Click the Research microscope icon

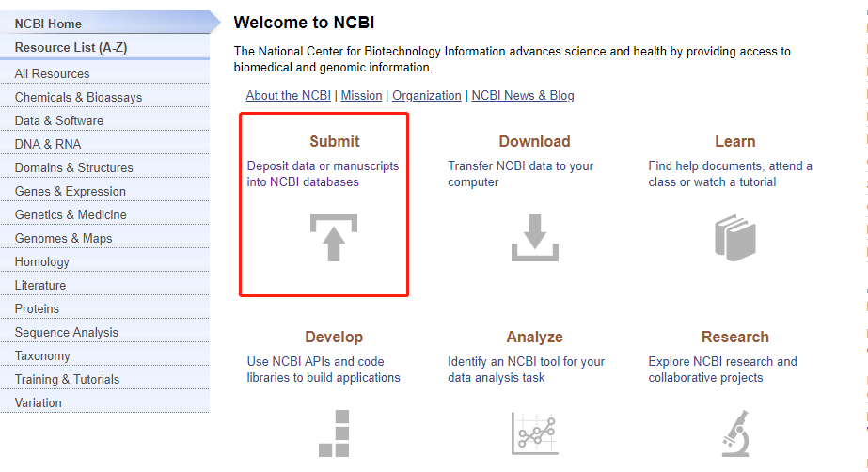(735, 433)
